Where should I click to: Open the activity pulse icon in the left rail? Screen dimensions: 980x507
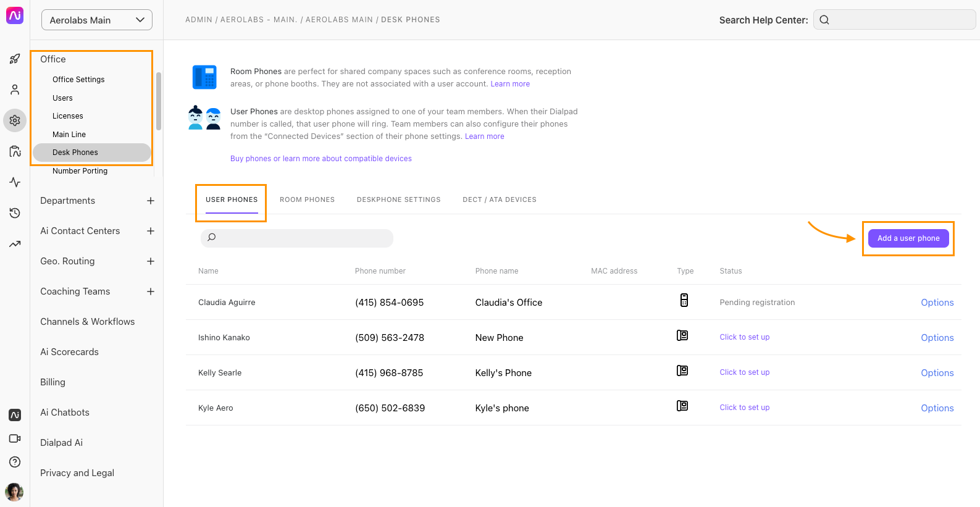(15, 182)
